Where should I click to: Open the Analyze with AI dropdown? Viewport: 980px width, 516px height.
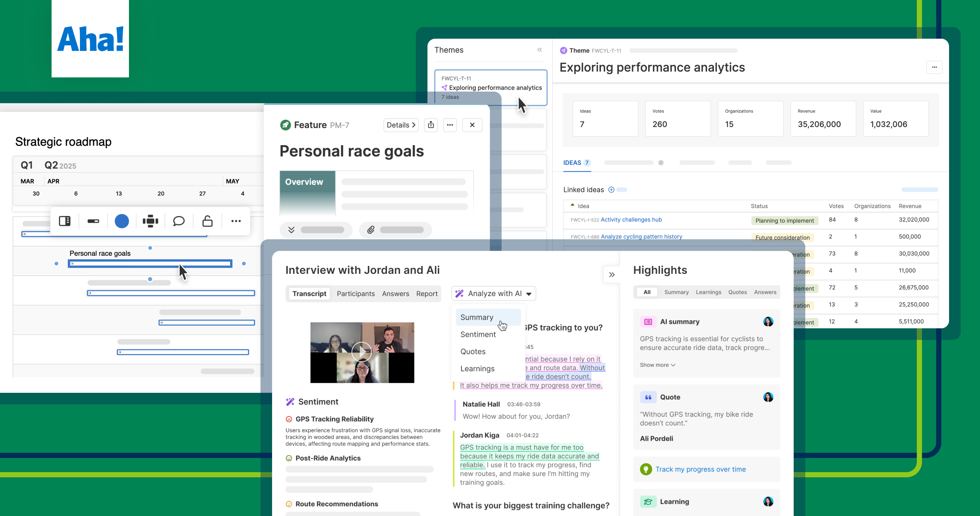(x=494, y=293)
